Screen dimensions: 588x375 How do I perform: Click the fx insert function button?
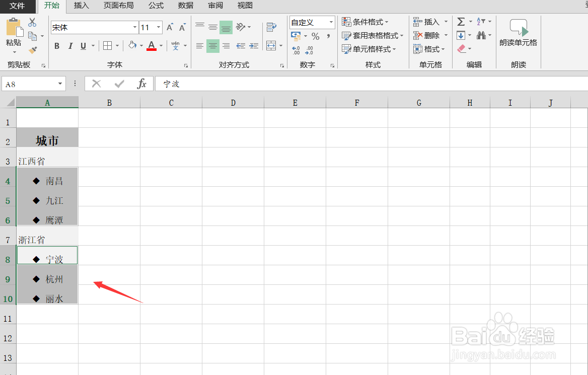click(x=142, y=84)
